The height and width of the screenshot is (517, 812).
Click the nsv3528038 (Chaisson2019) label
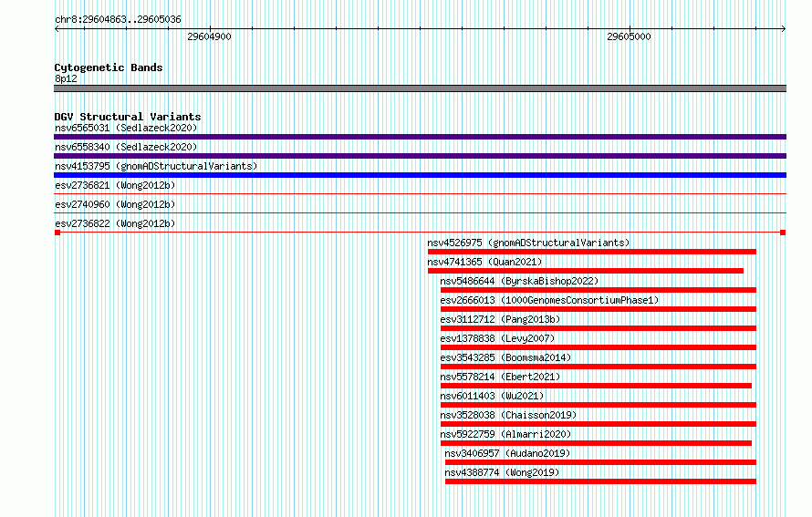point(508,415)
